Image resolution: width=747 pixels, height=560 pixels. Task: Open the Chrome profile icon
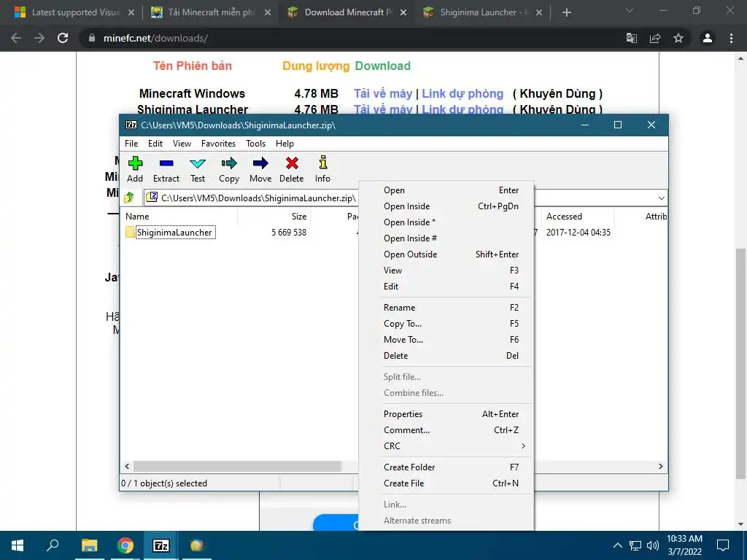click(708, 38)
